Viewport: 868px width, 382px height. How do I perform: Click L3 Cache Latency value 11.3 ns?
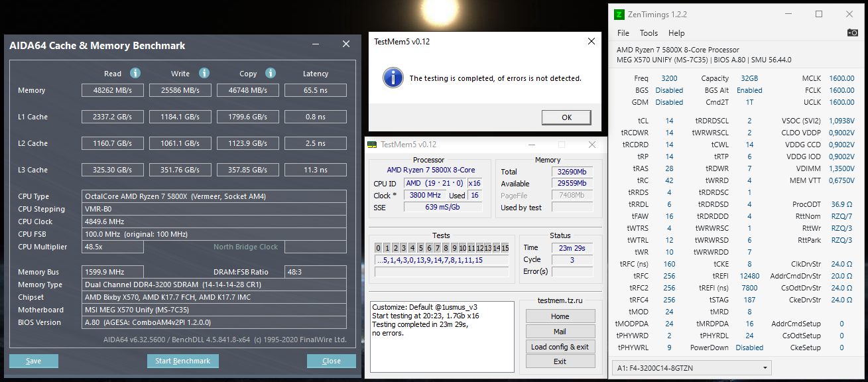316,170
